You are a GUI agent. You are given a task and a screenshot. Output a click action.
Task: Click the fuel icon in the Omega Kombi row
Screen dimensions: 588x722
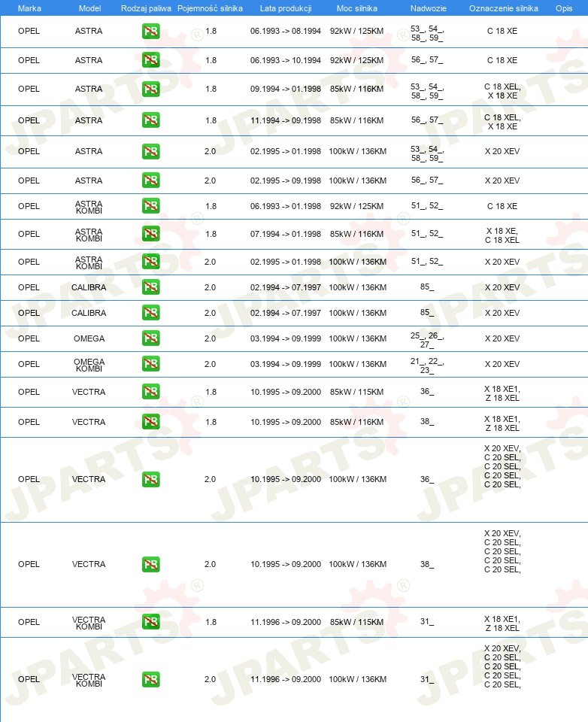tap(150, 364)
